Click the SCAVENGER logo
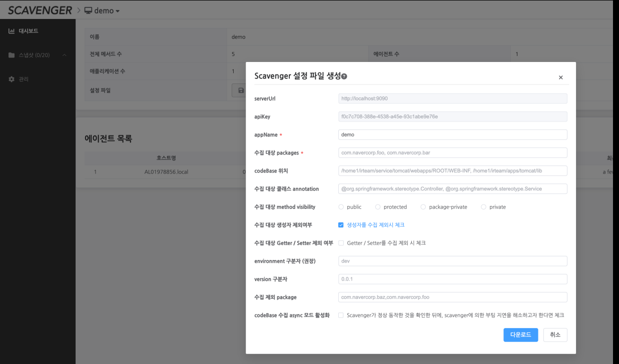This screenshot has height=364, width=619. pos(40,10)
